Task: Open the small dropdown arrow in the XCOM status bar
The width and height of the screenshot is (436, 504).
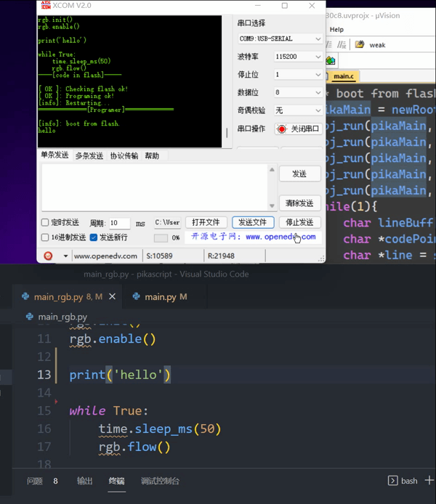Action: point(65,256)
